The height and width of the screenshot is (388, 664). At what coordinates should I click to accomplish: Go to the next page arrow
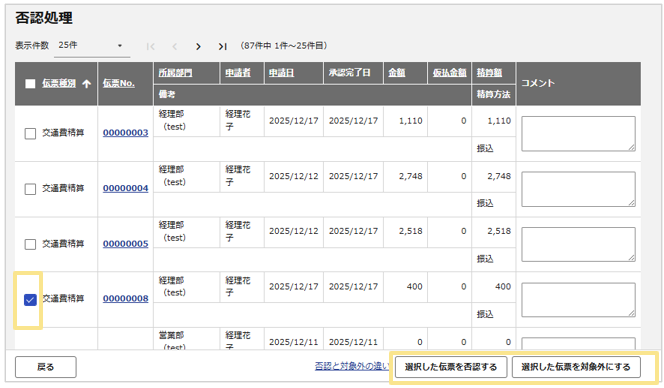pos(198,46)
